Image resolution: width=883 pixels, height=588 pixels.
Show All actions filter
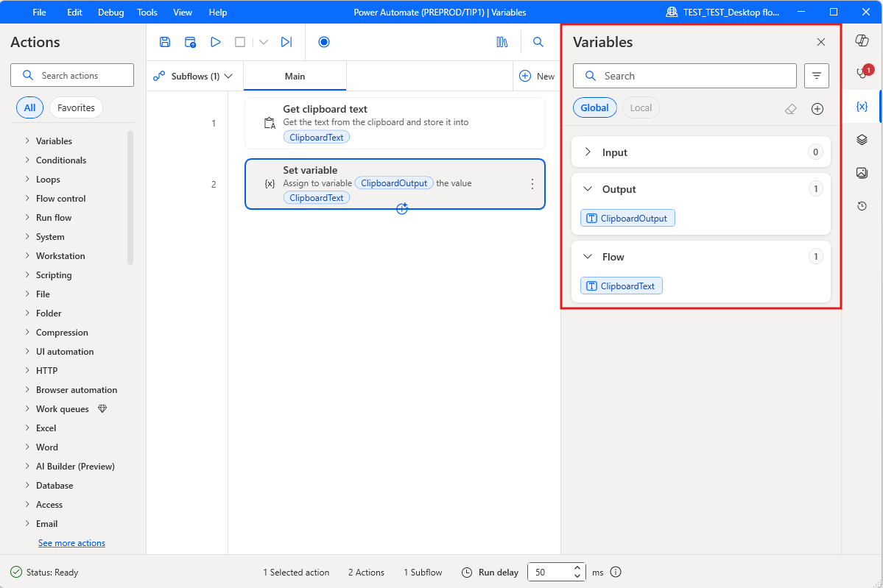pos(30,107)
